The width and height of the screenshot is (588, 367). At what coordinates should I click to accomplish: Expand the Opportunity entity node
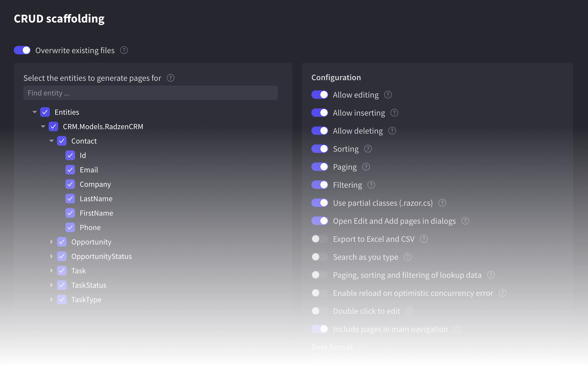tap(51, 242)
